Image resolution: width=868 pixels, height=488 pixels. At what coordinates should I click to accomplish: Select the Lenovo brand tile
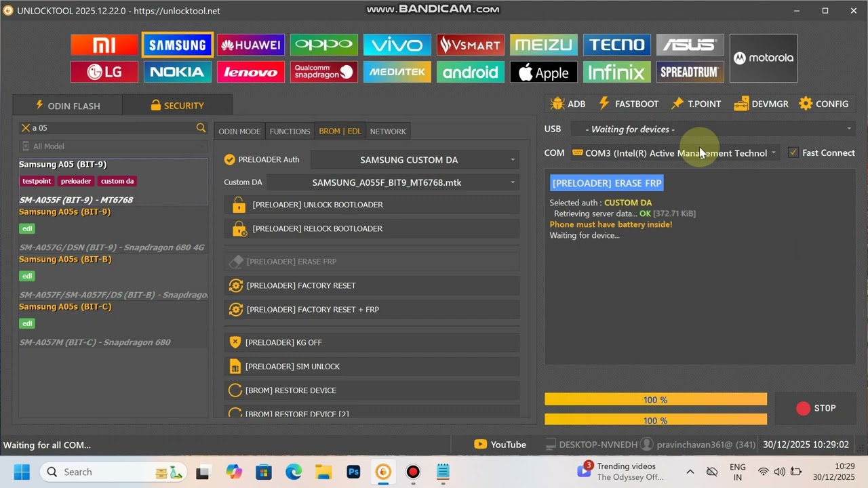[251, 72]
